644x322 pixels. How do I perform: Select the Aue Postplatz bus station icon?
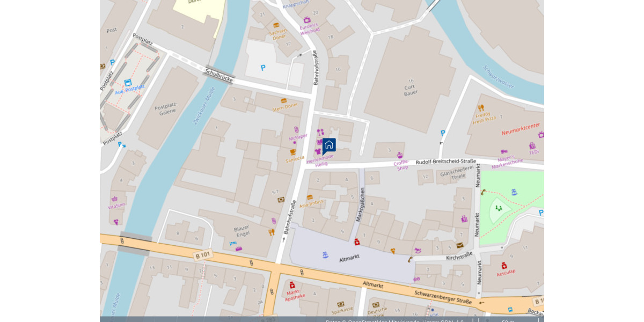(128, 83)
